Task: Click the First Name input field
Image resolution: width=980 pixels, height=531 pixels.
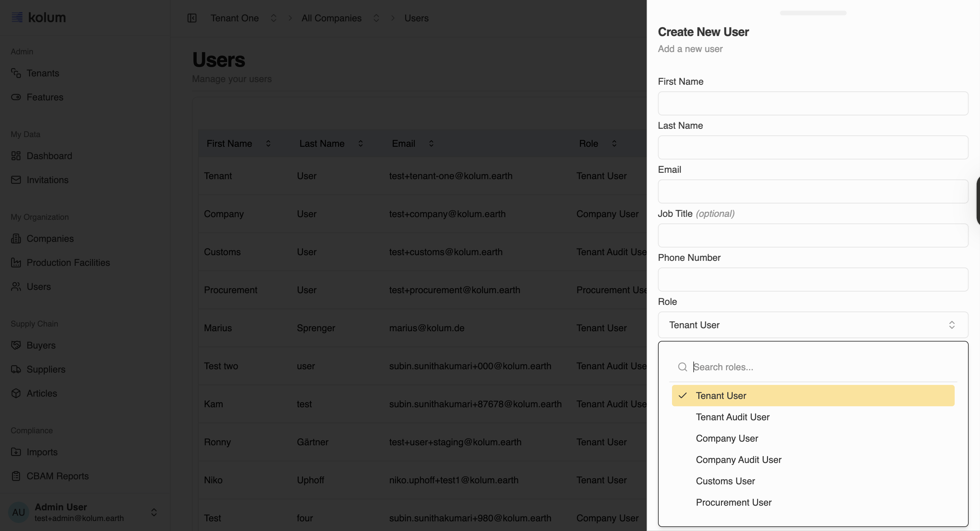Action: coord(813,103)
